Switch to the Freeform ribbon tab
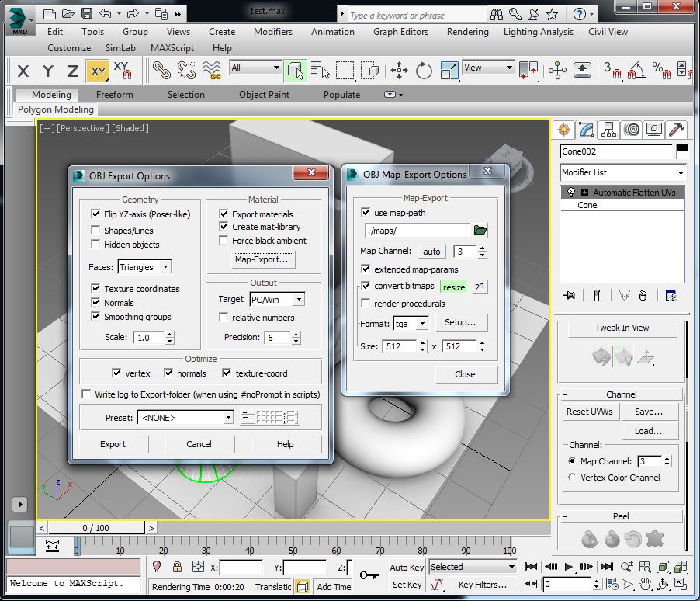Image resolution: width=700 pixels, height=601 pixels. point(115,94)
